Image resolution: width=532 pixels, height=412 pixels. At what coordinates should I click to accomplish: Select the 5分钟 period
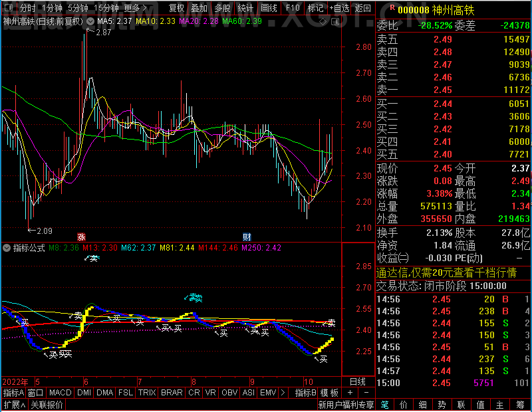pos(78,8)
